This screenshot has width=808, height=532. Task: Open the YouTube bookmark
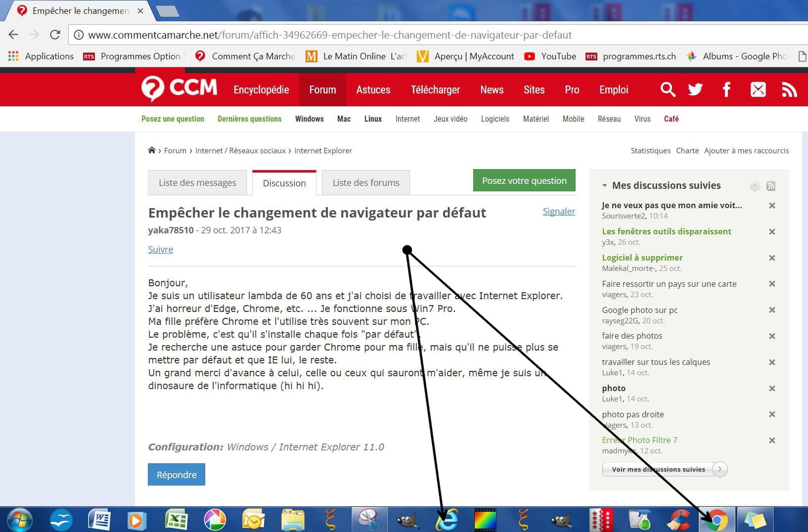click(x=550, y=56)
